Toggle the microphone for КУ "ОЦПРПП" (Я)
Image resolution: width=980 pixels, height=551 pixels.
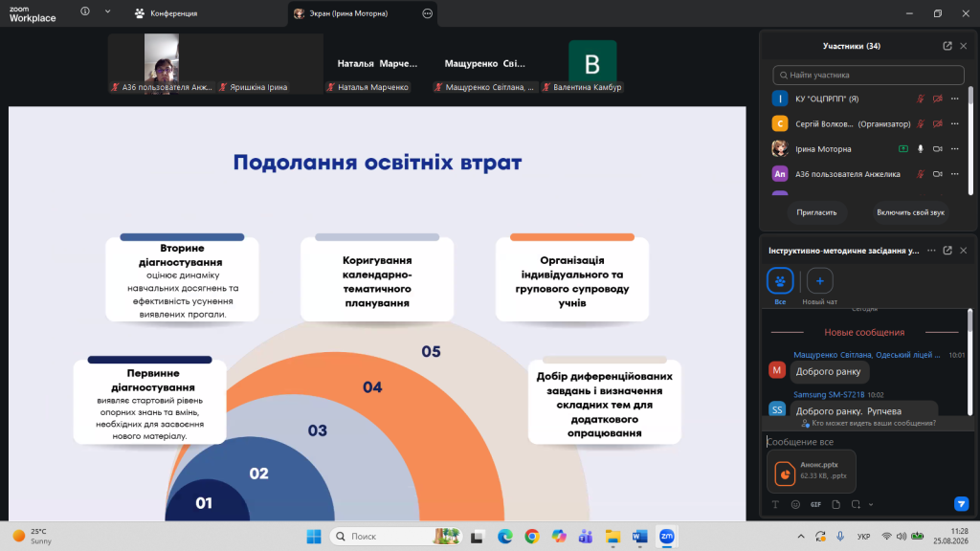pos(921,99)
